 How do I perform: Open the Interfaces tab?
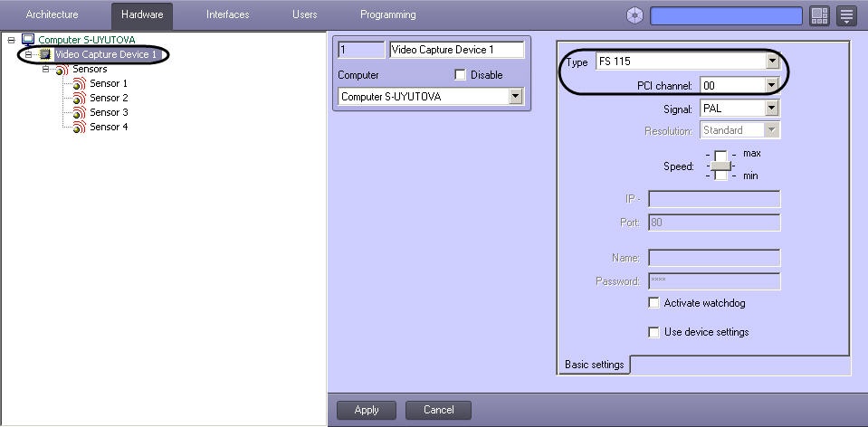[x=227, y=15]
